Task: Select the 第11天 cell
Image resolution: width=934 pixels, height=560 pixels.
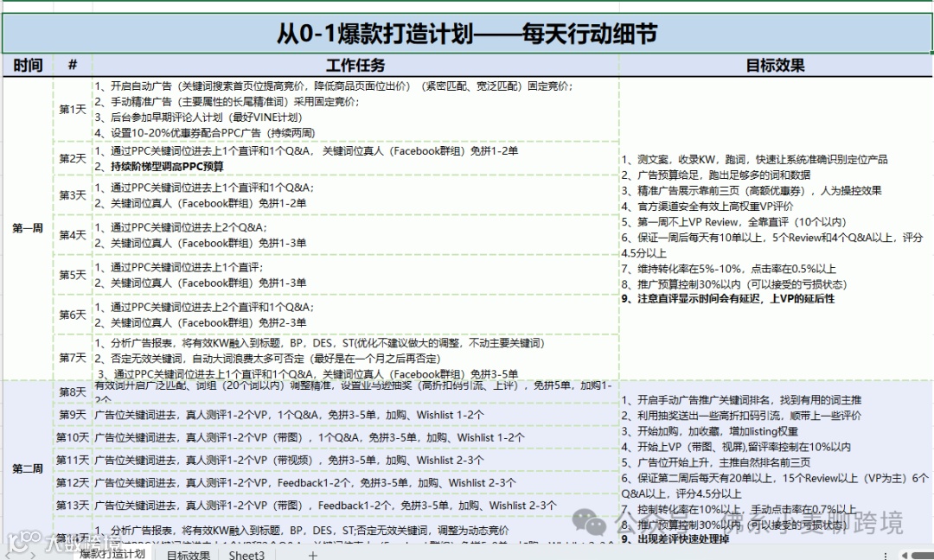Action: point(73,460)
